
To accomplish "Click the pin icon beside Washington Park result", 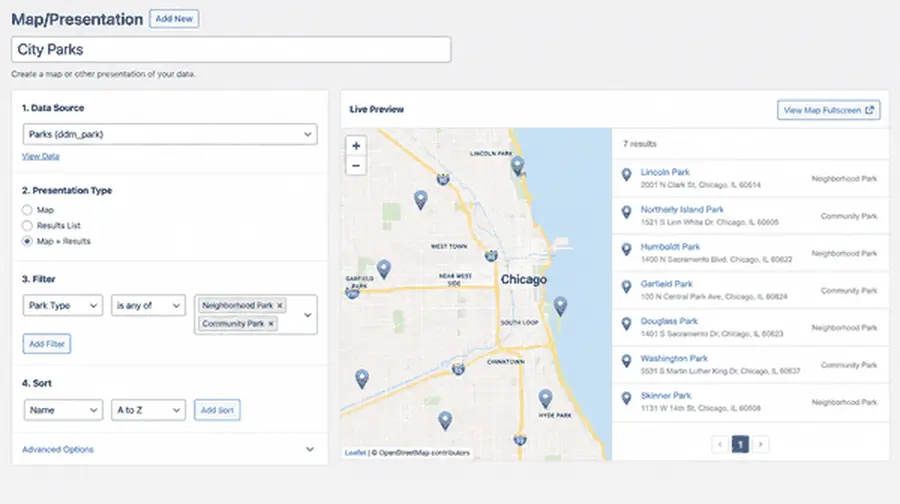I will (x=626, y=362).
